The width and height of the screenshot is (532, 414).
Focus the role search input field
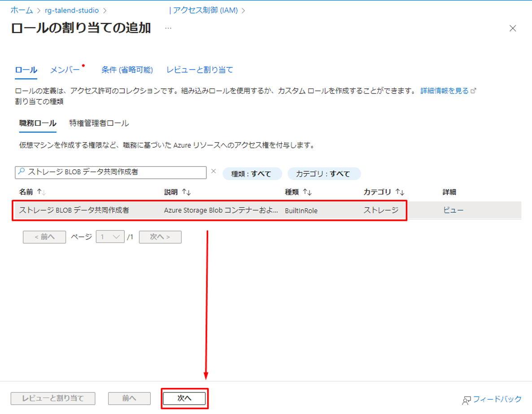pos(111,172)
